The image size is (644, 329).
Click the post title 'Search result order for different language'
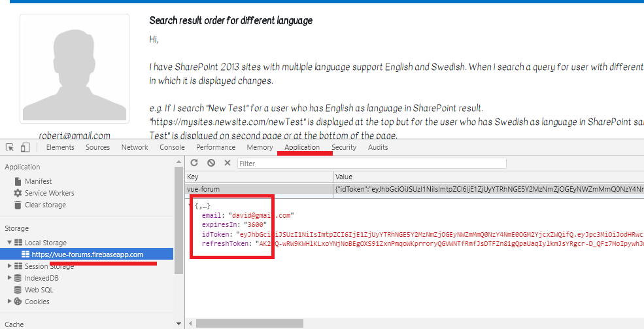click(231, 20)
